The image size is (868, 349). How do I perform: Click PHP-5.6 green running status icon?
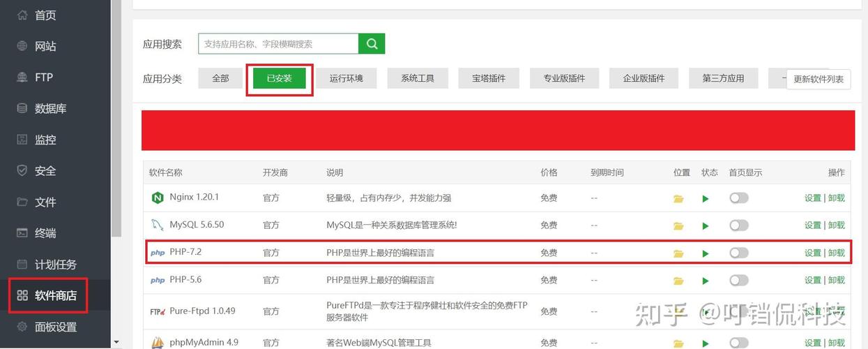706,281
